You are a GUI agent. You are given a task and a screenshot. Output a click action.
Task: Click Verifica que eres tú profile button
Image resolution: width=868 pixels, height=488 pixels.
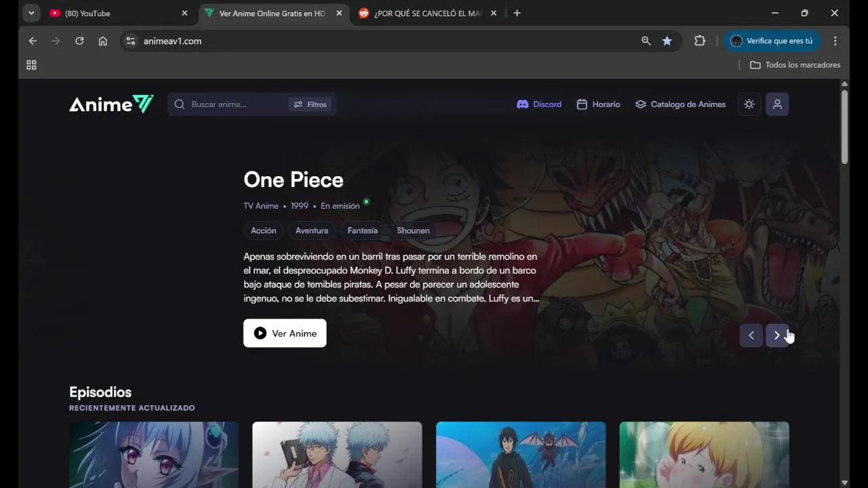[x=772, y=41]
